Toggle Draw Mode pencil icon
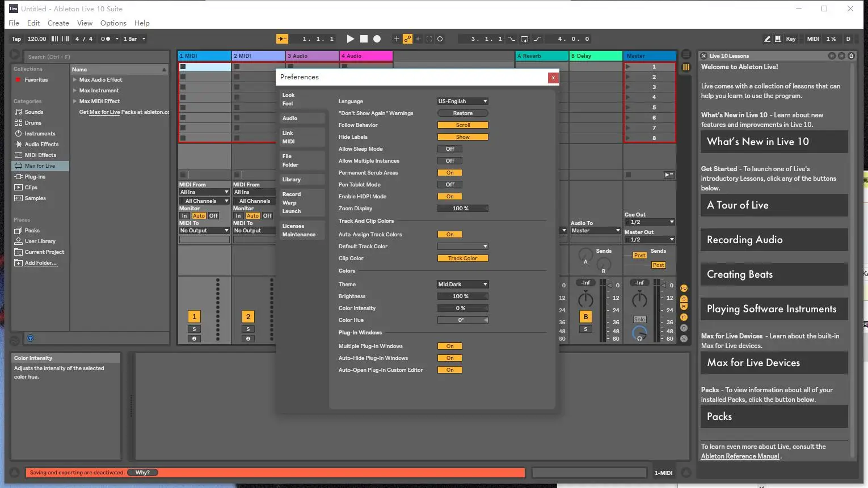 [768, 39]
